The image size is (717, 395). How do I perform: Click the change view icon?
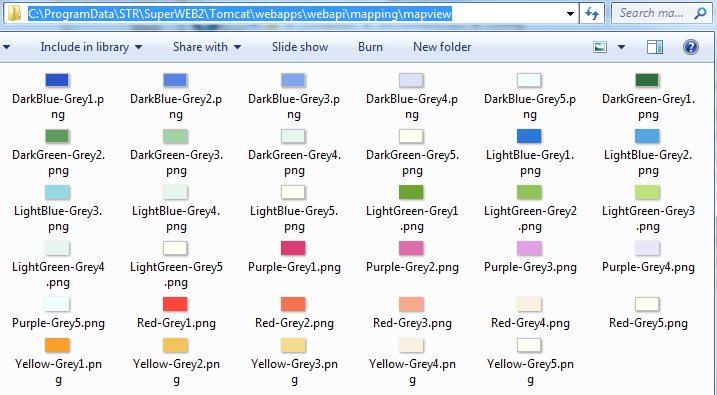point(600,47)
